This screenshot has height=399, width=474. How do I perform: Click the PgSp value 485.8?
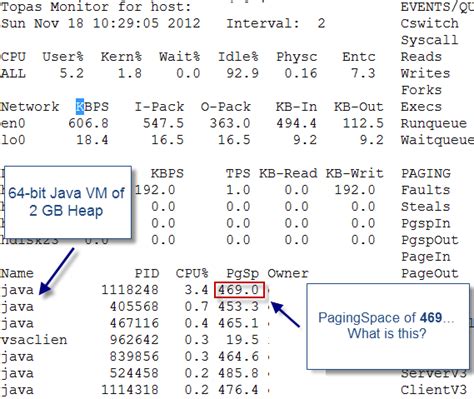coord(238,373)
